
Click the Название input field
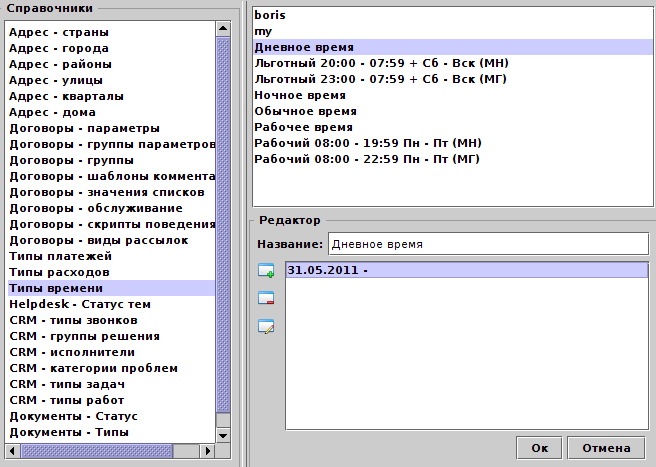pos(488,244)
